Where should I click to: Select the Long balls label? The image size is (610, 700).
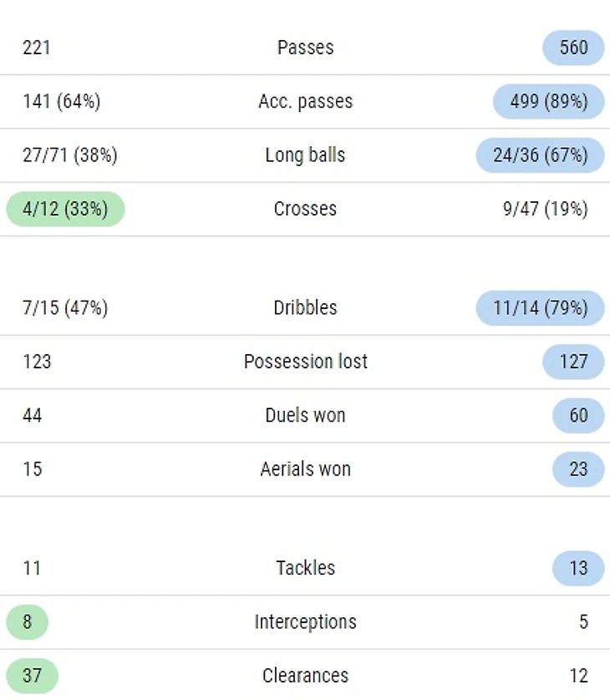[x=305, y=155]
